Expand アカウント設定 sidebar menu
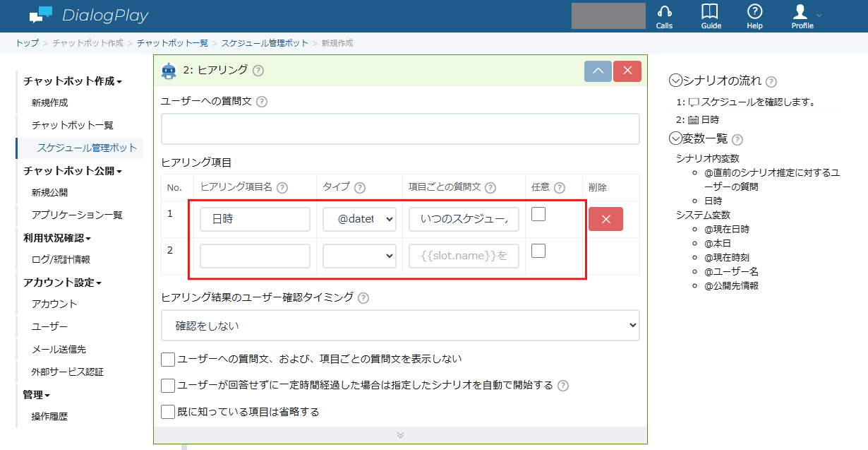This screenshot has height=450, width=868. coord(62,283)
